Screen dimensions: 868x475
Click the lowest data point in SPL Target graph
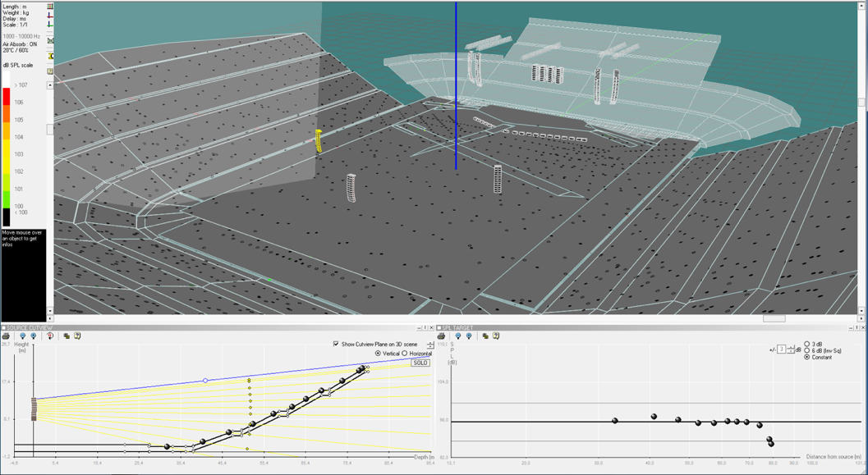pyautogui.click(x=771, y=444)
